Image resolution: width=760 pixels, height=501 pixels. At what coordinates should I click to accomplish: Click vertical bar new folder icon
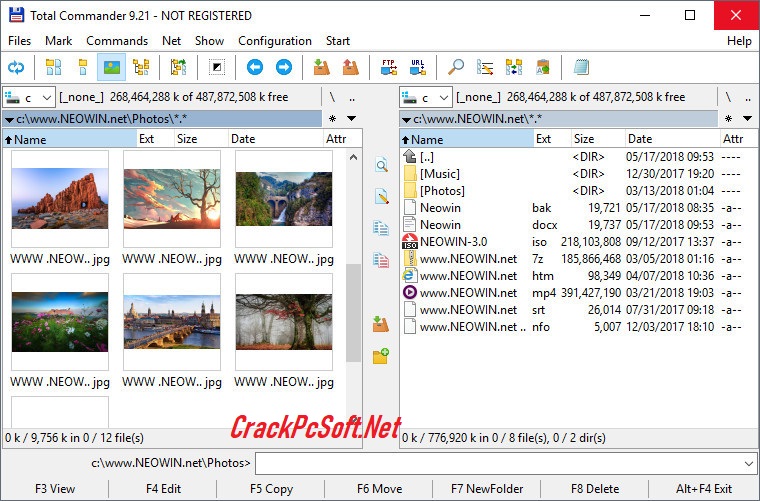click(x=381, y=356)
